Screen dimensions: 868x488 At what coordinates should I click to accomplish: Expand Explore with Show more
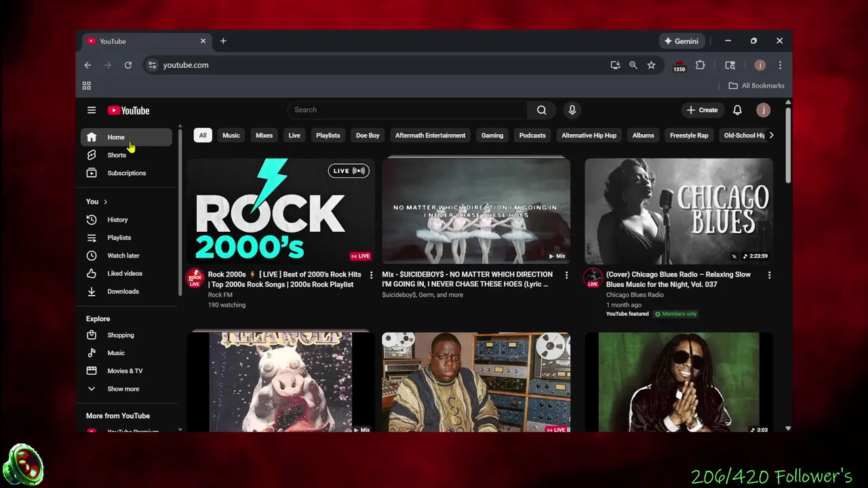click(x=126, y=389)
